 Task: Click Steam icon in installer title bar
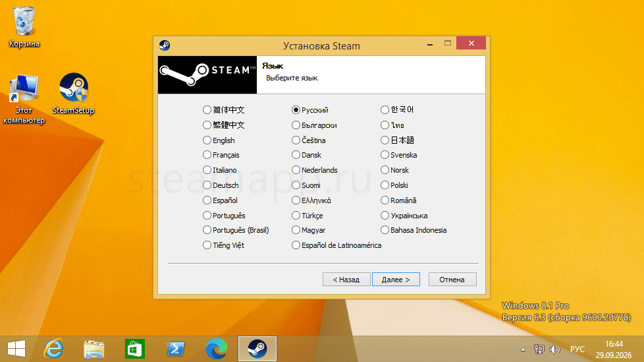pyautogui.click(x=165, y=45)
